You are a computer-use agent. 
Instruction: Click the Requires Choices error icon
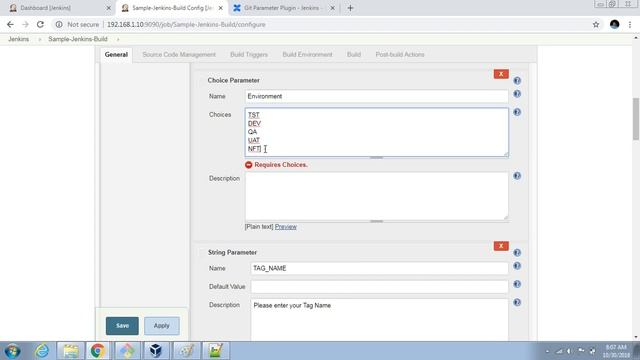coord(249,165)
